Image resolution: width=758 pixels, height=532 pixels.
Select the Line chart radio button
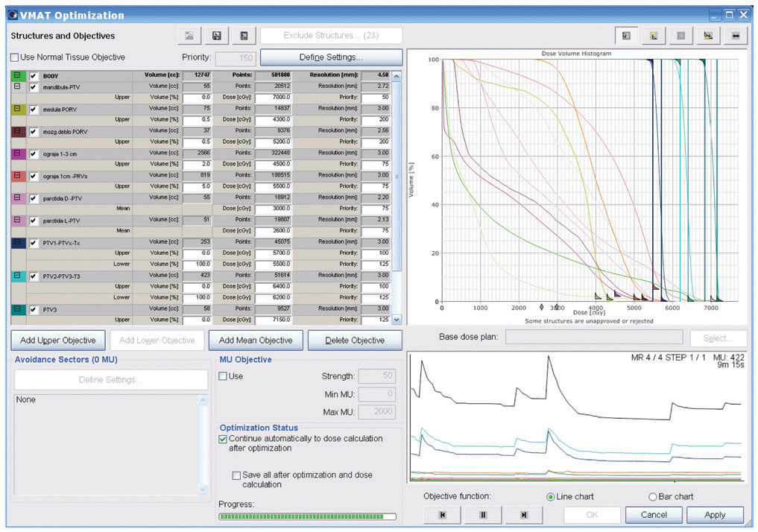pyautogui.click(x=551, y=497)
